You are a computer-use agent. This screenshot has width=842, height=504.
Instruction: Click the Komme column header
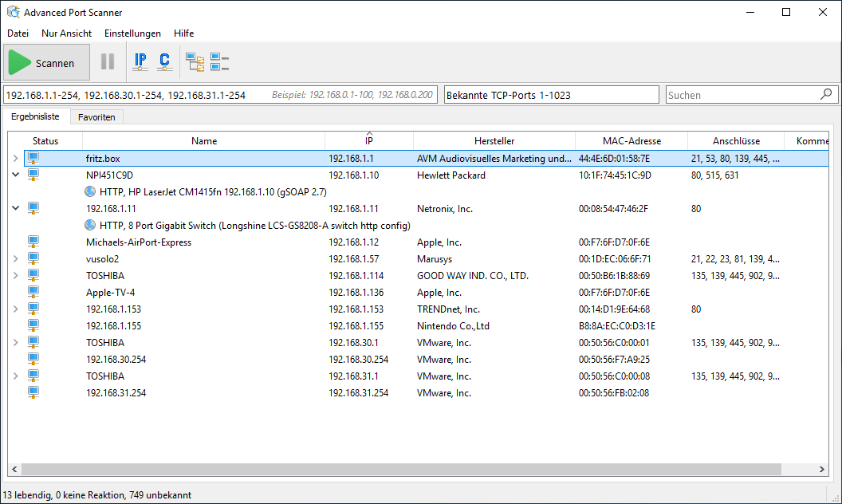click(807, 141)
